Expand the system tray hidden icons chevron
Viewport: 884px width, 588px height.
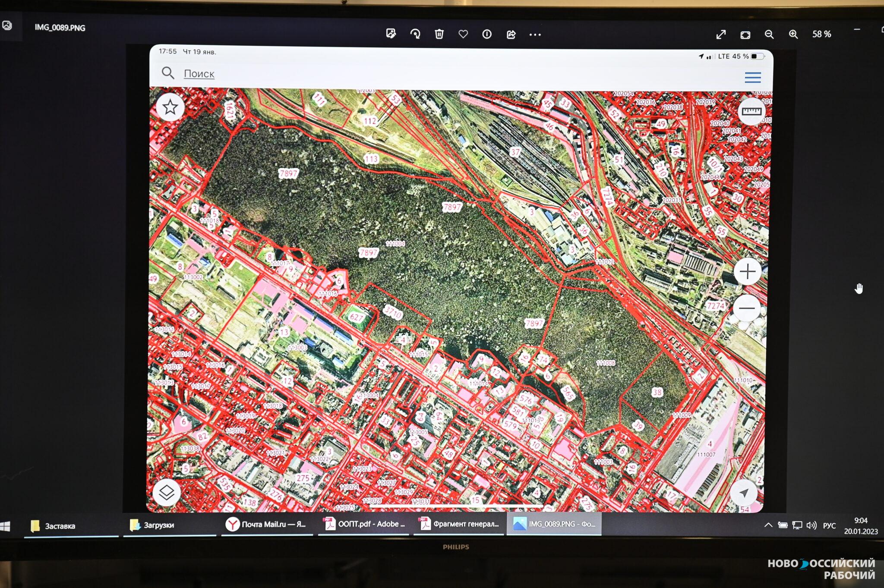point(768,525)
